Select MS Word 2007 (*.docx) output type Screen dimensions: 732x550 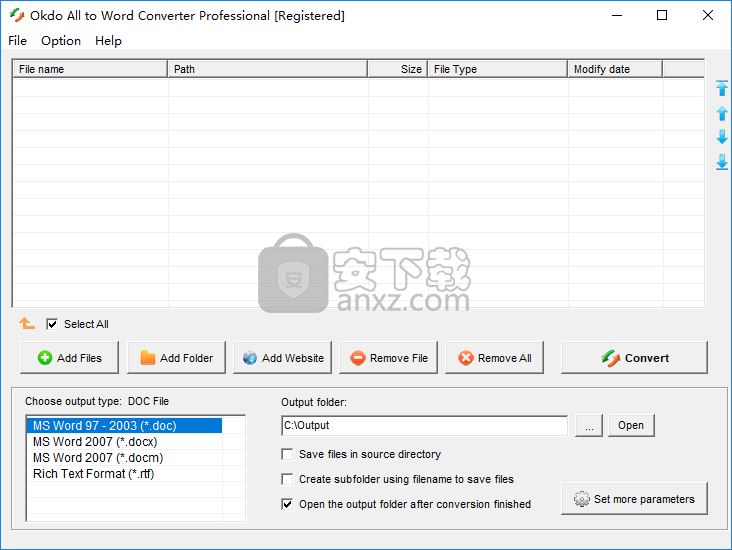point(124,442)
